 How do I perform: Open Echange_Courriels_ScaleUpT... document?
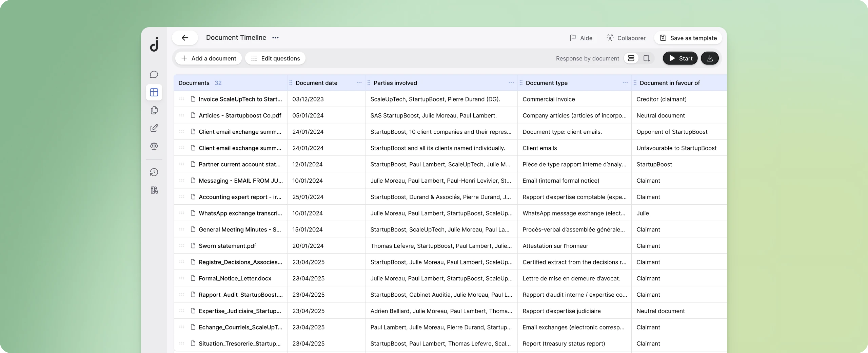click(240, 327)
